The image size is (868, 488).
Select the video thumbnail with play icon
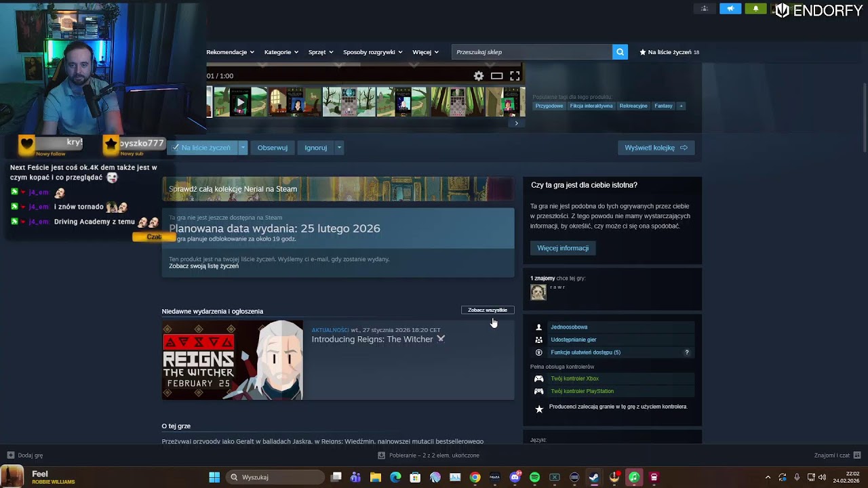tap(240, 102)
